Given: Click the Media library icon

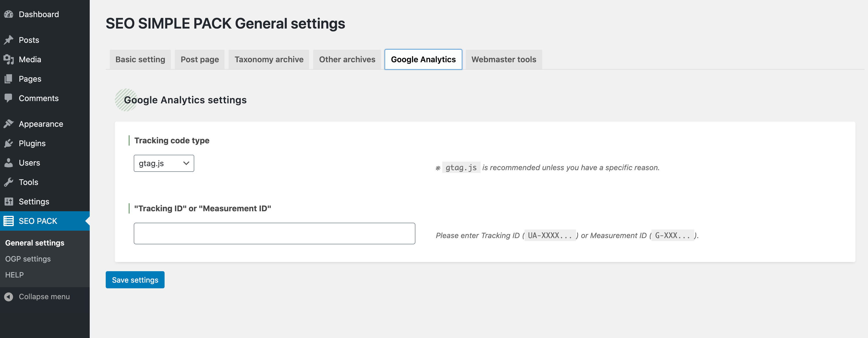Looking at the screenshot, I should coord(9,59).
